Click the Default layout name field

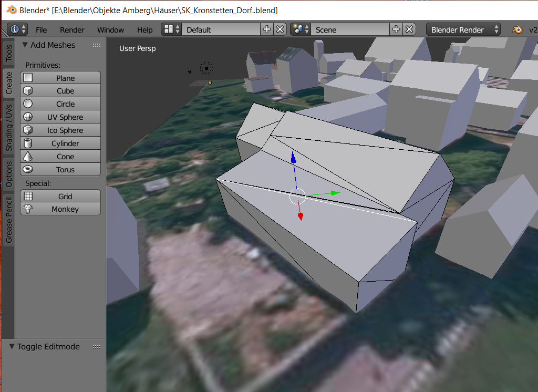tap(221, 30)
